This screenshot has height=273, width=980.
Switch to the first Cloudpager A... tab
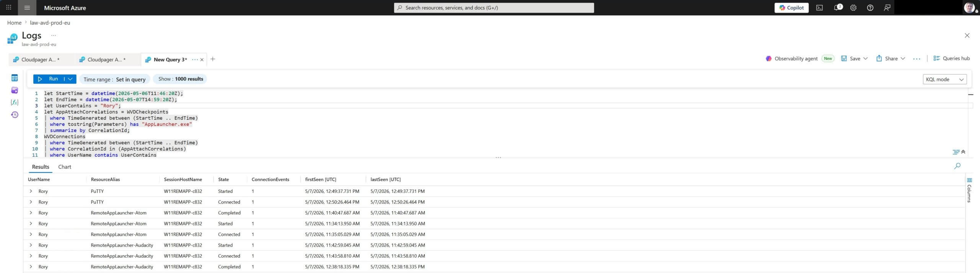click(41, 59)
